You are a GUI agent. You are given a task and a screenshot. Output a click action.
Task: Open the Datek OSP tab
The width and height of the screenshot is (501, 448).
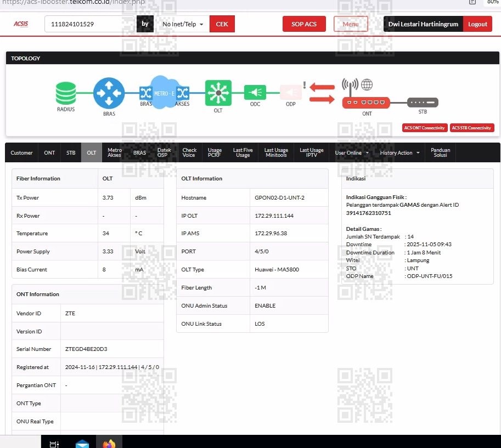164,152
